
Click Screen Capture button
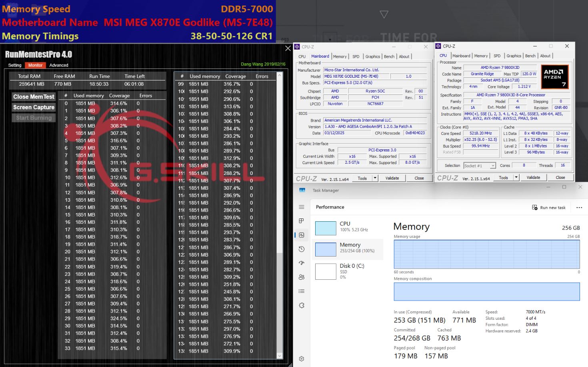pyautogui.click(x=34, y=107)
